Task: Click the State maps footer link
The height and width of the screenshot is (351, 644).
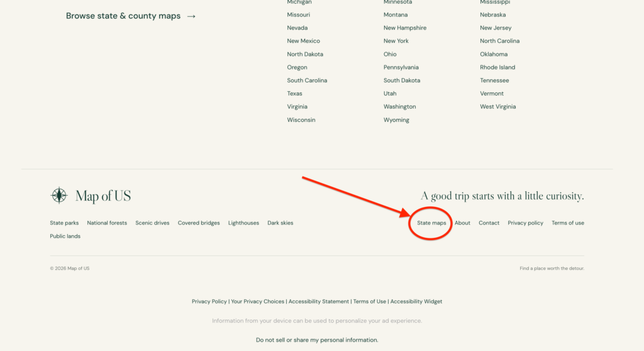Action: (431, 223)
